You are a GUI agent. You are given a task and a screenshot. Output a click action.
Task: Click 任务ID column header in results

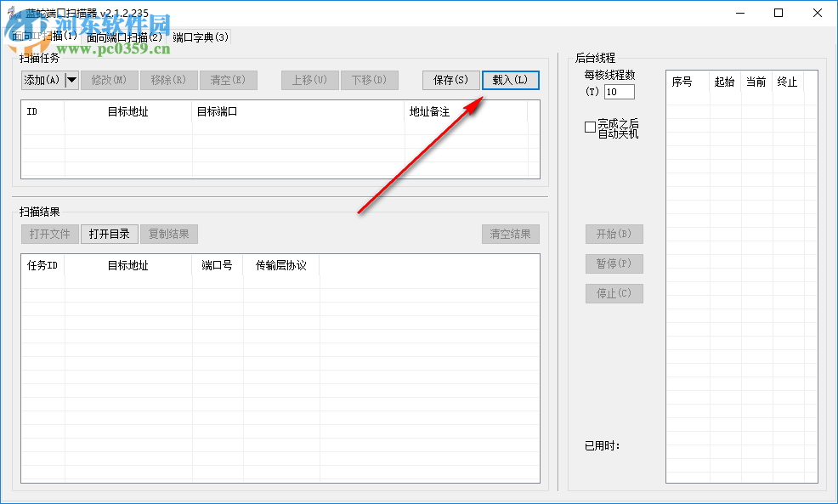coord(42,266)
